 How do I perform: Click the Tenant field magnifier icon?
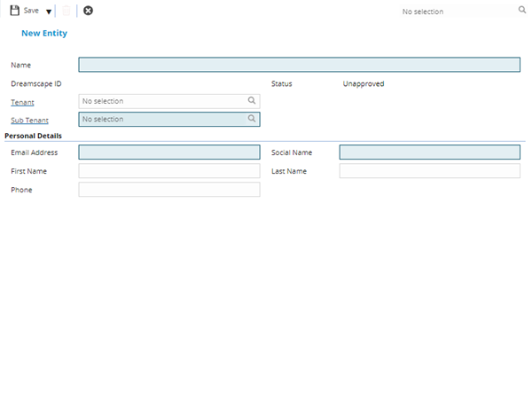coord(252,101)
